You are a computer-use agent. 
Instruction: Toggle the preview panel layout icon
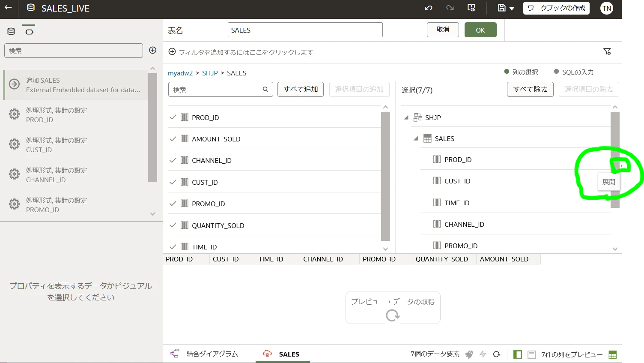[x=532, y=354]
